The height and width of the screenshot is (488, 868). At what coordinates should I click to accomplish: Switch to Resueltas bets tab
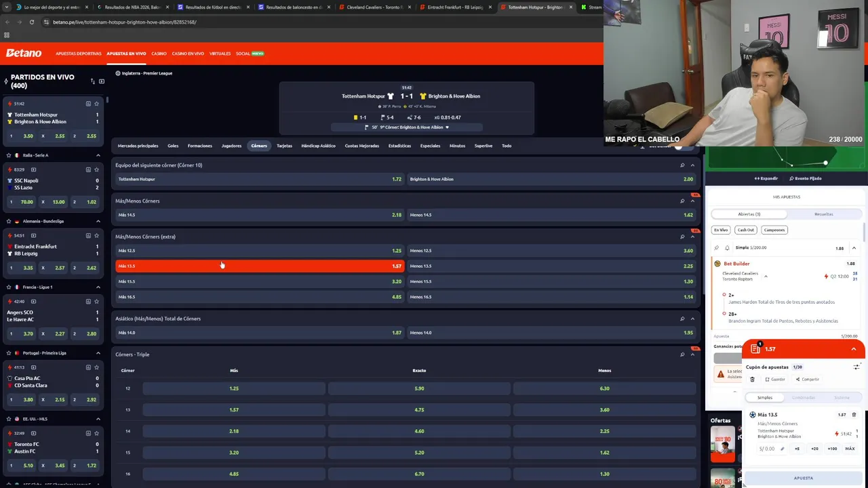[824, 214]
